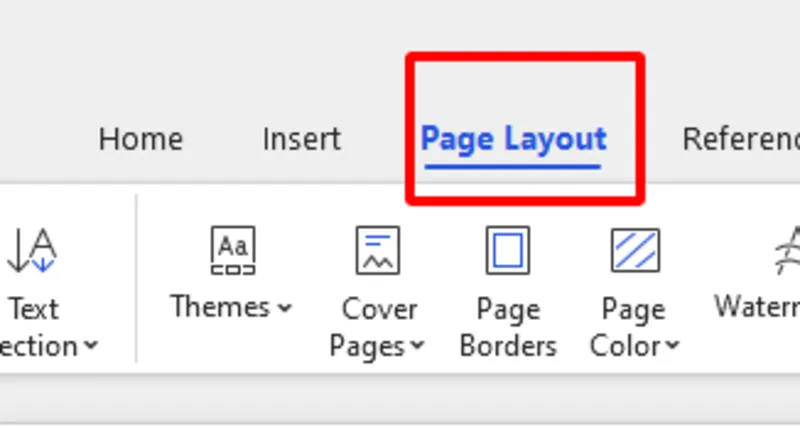The image size is (800, 427).
Task: Open Page Borders settings
Action: tap(508, 292)
